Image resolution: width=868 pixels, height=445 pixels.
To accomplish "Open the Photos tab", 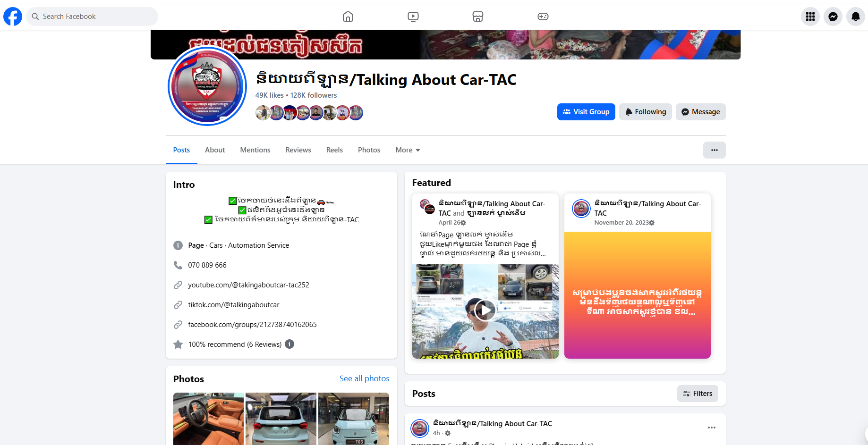I will click(x=369, y=150).
